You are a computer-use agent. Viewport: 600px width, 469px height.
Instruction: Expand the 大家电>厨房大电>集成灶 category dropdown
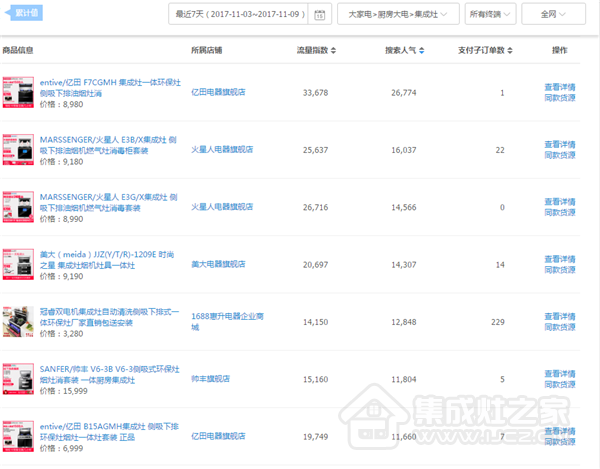(398, 14)
